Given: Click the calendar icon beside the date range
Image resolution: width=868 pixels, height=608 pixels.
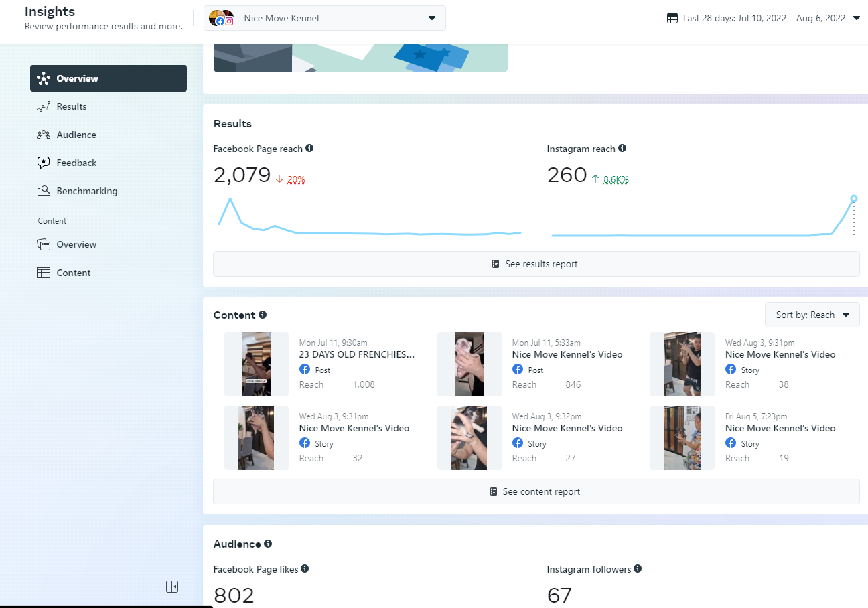Looking at the screenshot, I should [672, 18].
